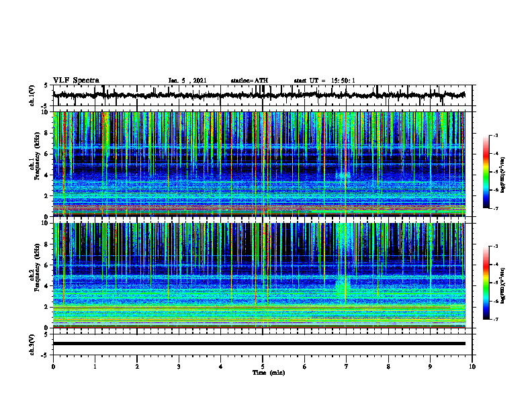Click the ch.2 frequency axis '4' tick label
Screen dimensions: 532x411
[x=48, y=286]
